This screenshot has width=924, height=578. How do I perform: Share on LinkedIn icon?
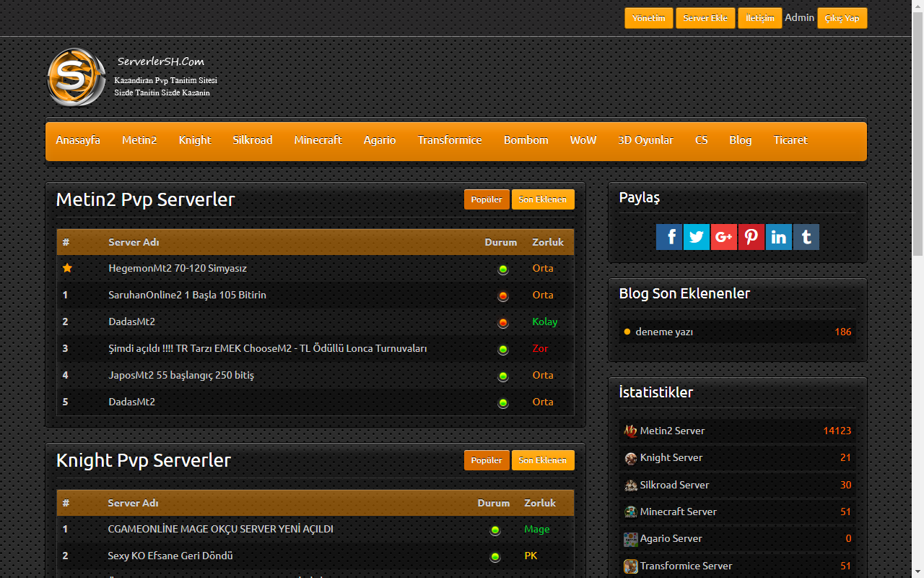[x=779, y=237]
